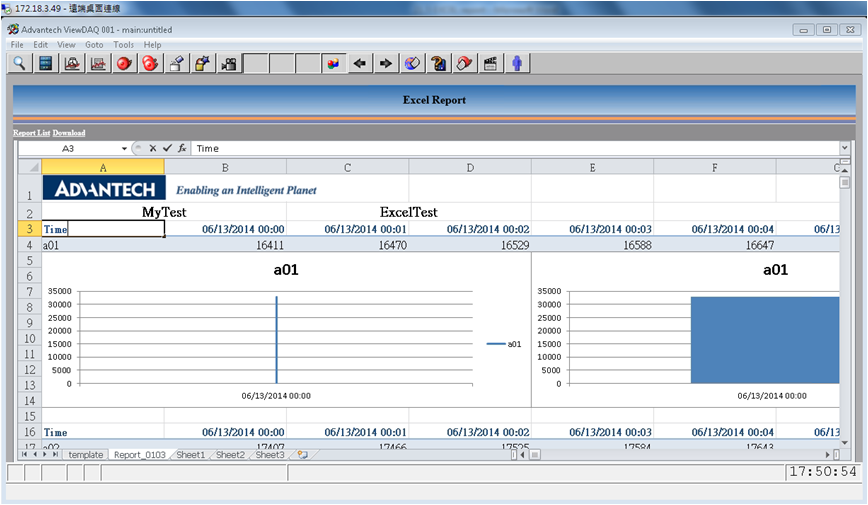Open the Edit menu
This screenshot has height=505, width=868.
40,45
